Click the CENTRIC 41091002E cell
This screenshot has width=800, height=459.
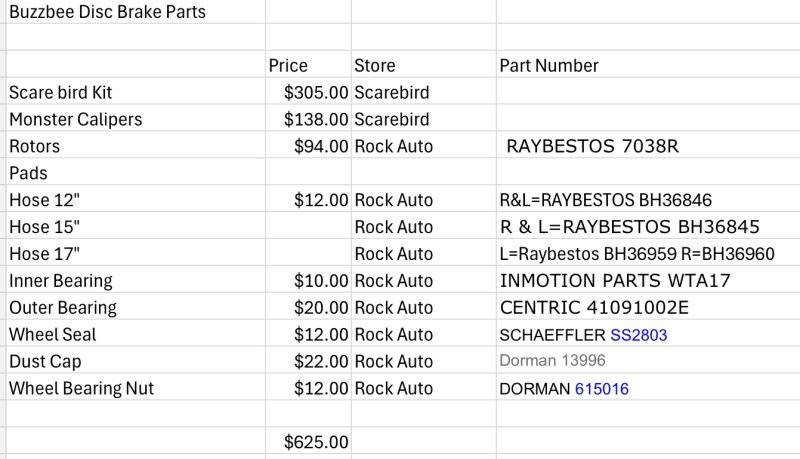(x=648, y=307)
